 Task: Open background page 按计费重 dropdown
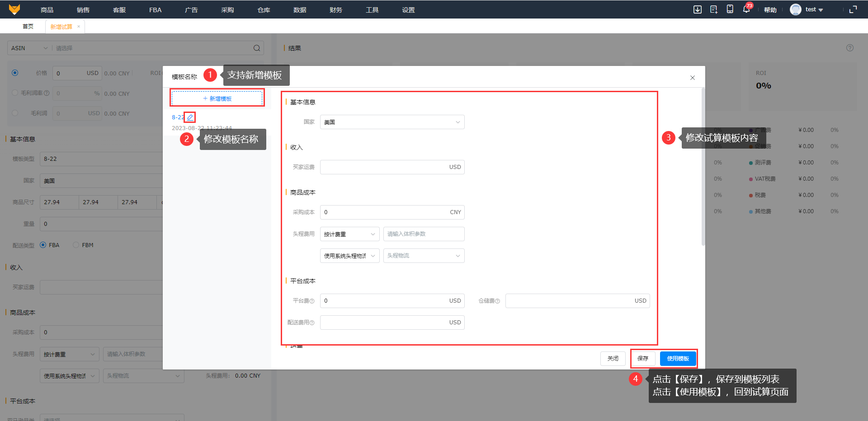tap(70, 354)
